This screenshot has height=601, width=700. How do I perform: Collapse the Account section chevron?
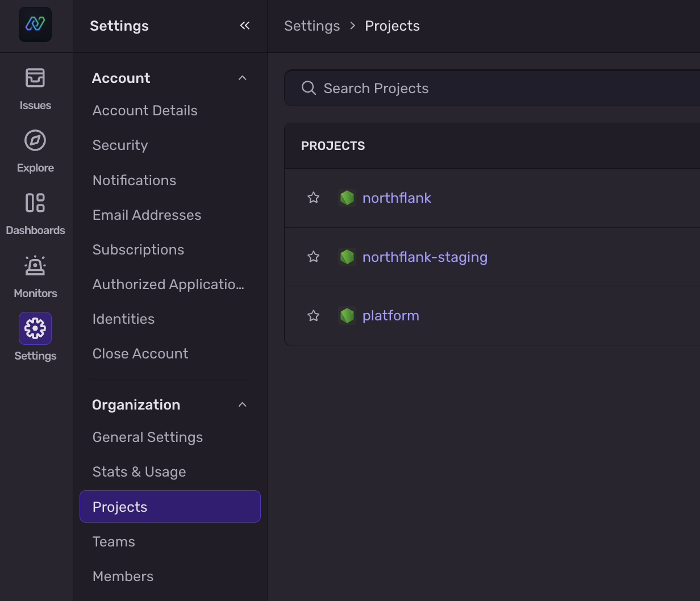coord(243,78)
